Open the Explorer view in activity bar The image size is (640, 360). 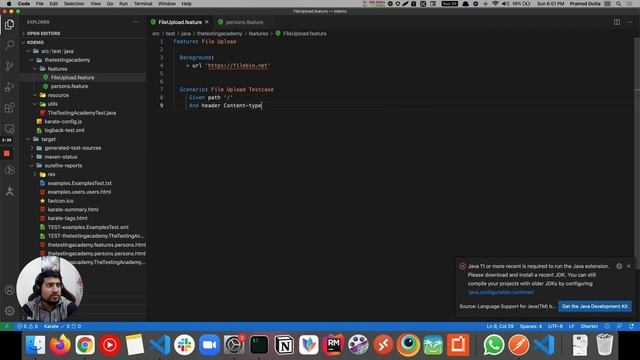(x=9, y=24)
